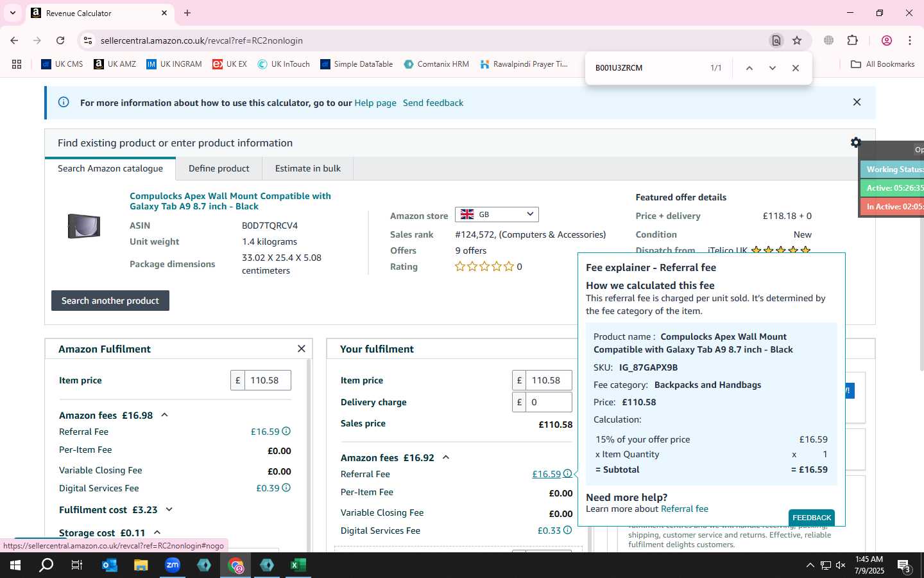
Task: Click the Send feedback link
Action: (433, 103)
